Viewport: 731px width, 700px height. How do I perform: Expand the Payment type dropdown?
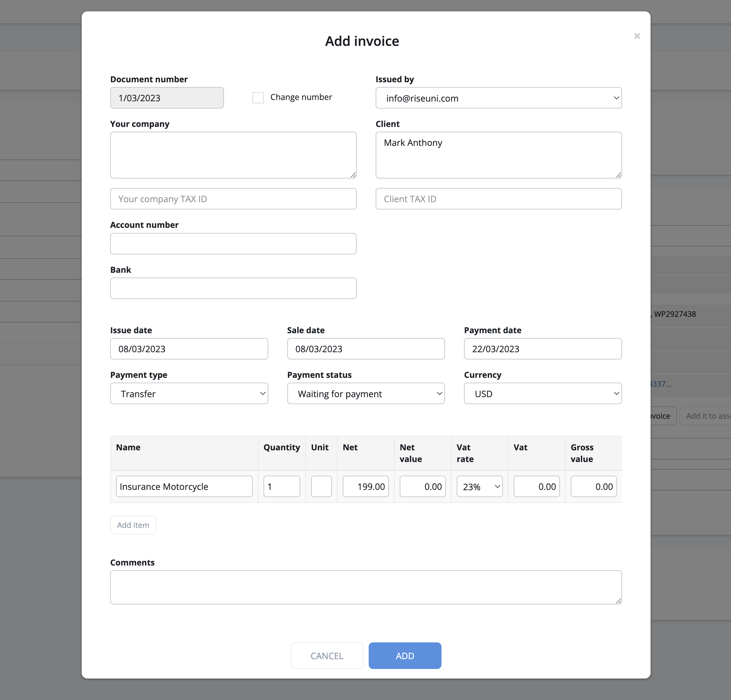pyautogui.click(x=189, y=394)
